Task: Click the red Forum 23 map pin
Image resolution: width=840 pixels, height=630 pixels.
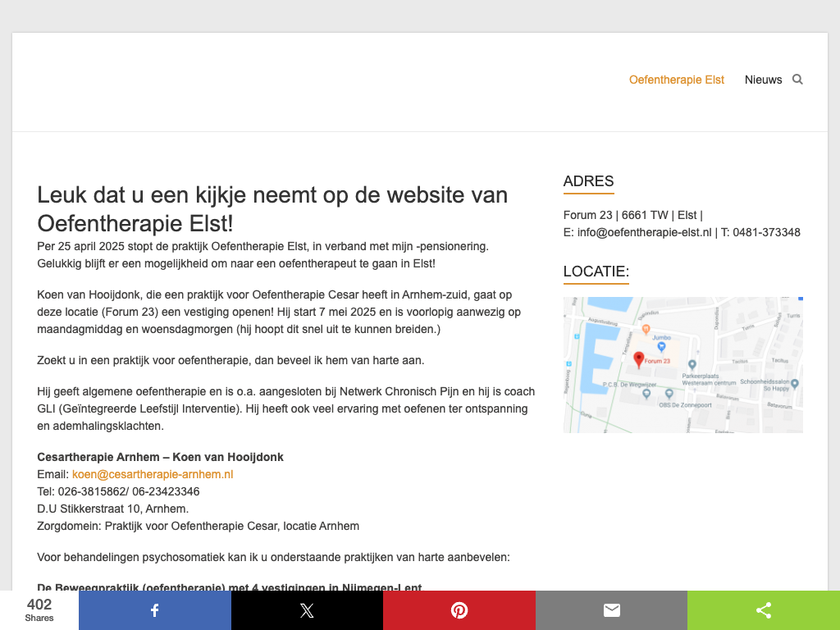Action: click(639, 359)
